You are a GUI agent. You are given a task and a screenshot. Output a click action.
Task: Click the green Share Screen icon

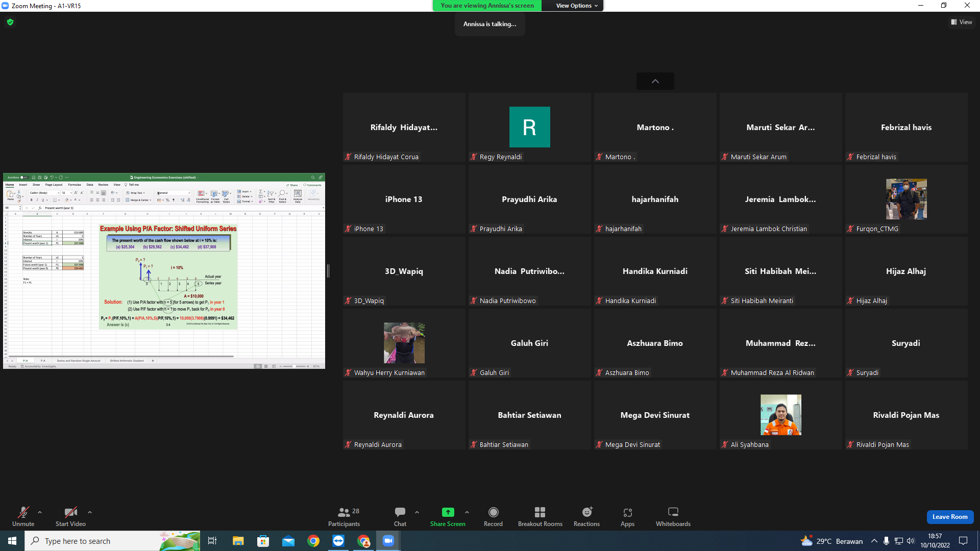tap(448, 512)
